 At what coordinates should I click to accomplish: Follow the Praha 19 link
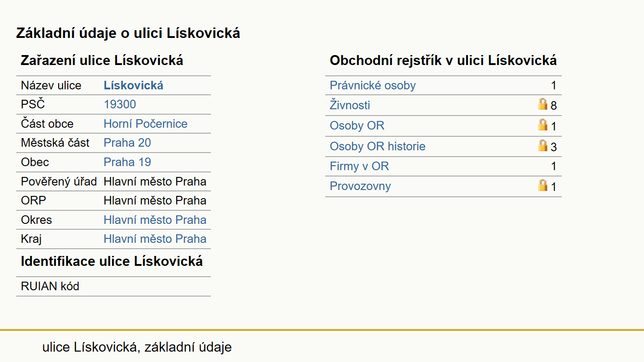127,162
